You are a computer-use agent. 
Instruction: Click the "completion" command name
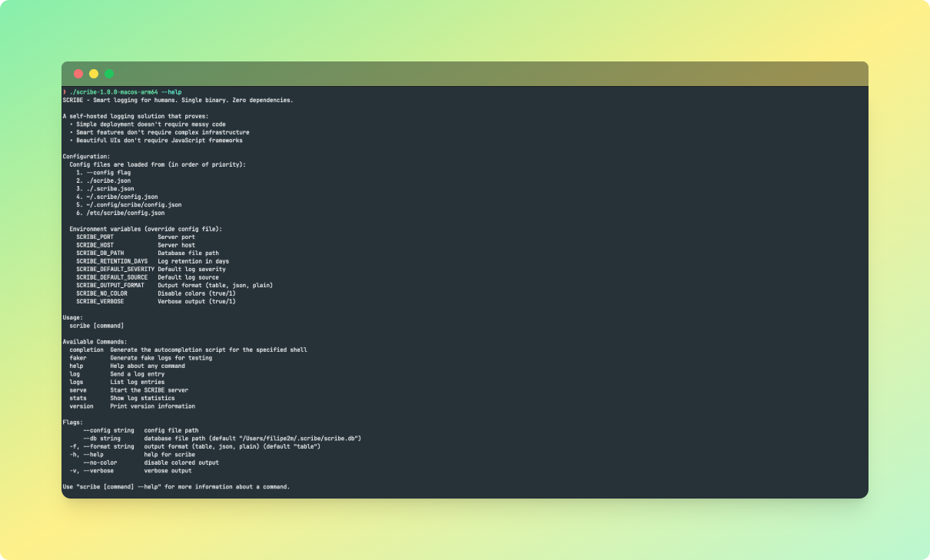(86, 350)
